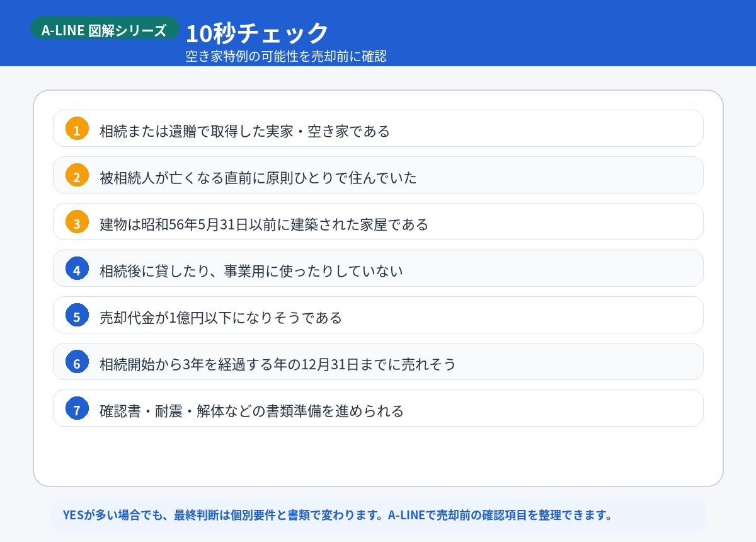Screen dimensions: 756x542
Task: Click the A-LINE 図解シリーズ badge
Action: pyautogui.click(x=105, y=28)
